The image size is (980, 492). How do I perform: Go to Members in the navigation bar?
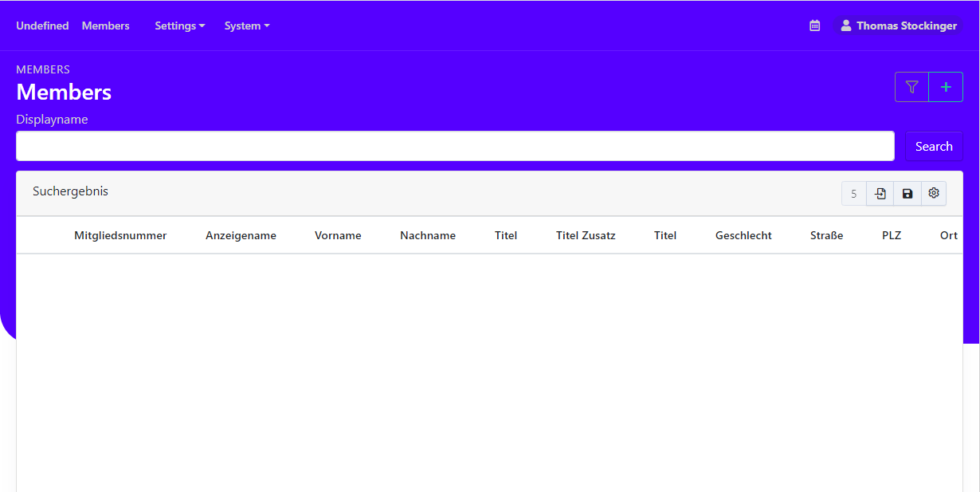[105, 26]
